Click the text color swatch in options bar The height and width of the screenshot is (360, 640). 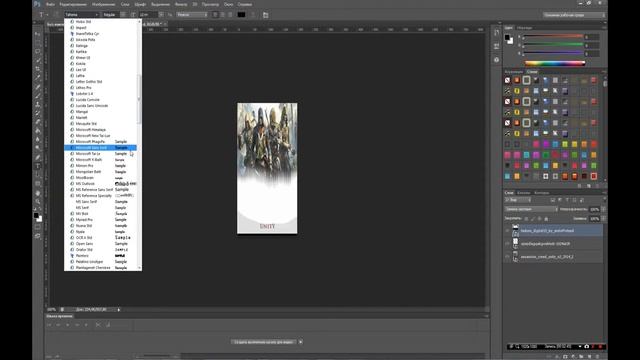point(242,15)
